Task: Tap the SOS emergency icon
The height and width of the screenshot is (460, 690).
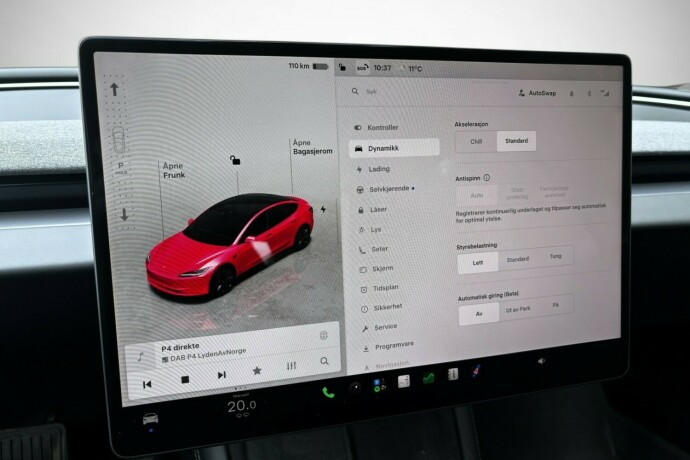Action: pos(362,68)
